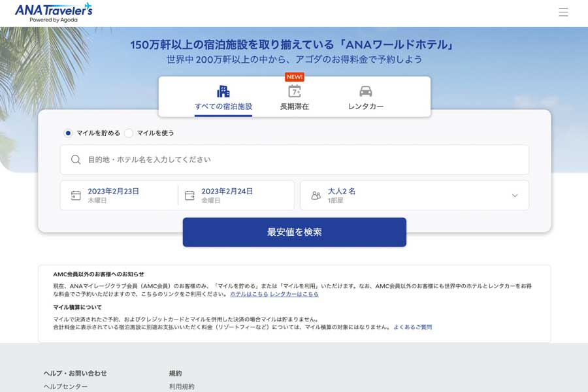
Task: Click the check-out calendar icon
Action: pos(189,195)
